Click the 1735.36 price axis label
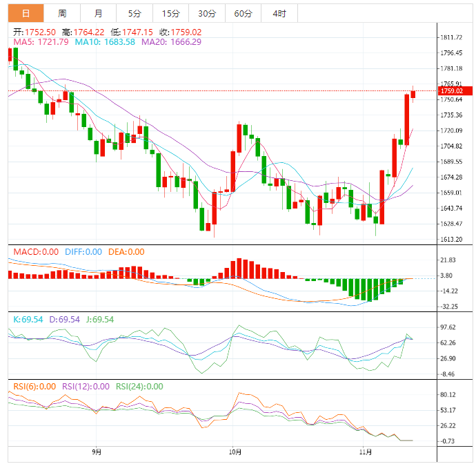The image size is (476, 464). pos(451,115)
